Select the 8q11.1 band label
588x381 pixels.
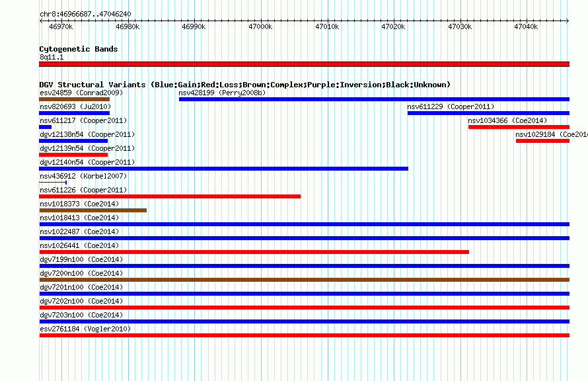(52, 57)
